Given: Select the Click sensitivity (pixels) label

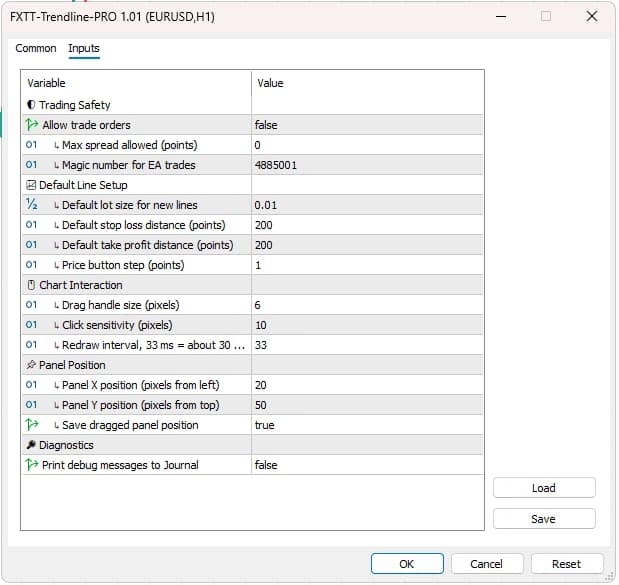Looking at the screenshot, I should pos(117,325).
